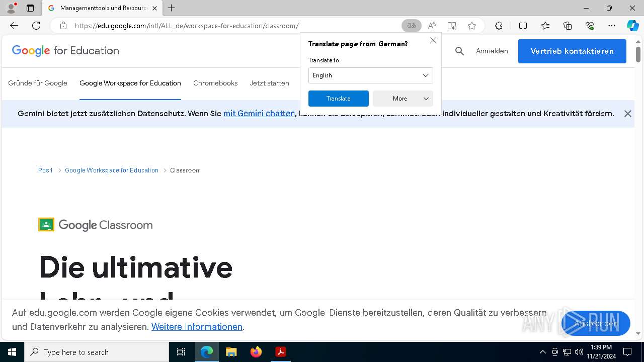Toggle Split screen icon
Viewport: 644px width, 362px height.
[523, 26]
